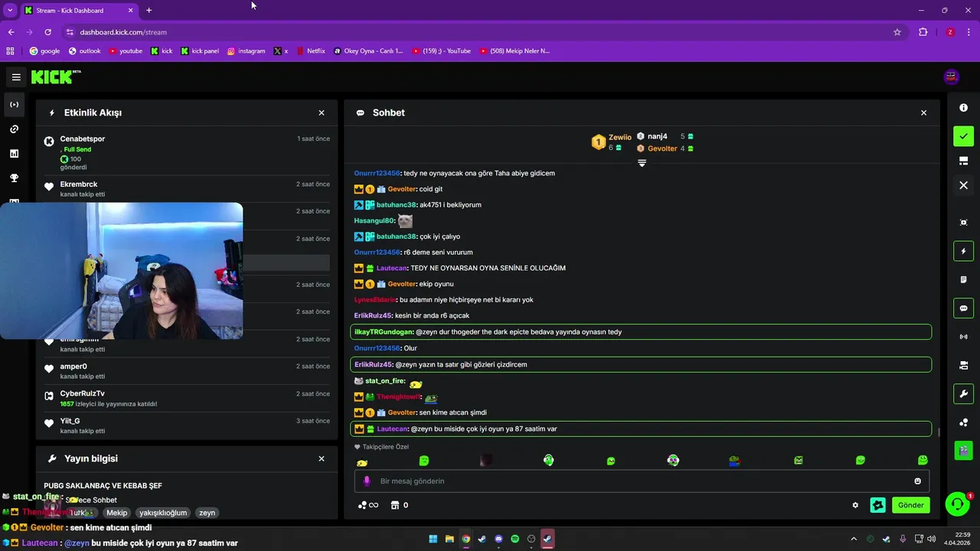
Task: Open the Kick hamburger menu
Action: click(16, 77)
